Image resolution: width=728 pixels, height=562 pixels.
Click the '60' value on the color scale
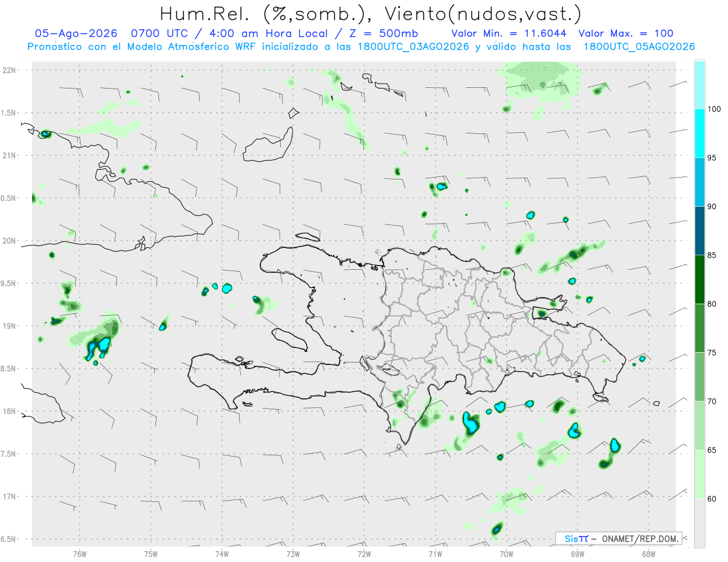712,499
